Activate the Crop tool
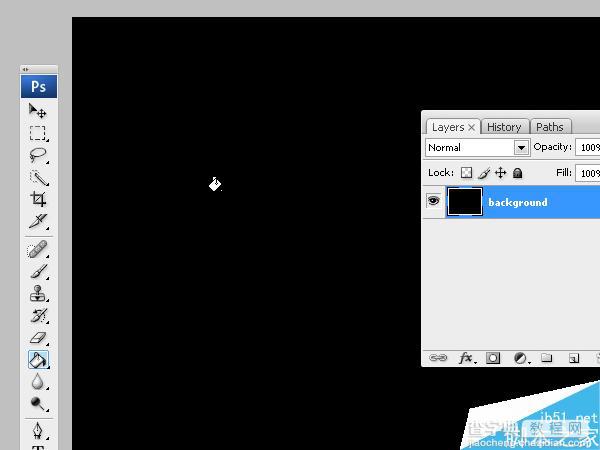The image size is (600, 450). (38, 199)
